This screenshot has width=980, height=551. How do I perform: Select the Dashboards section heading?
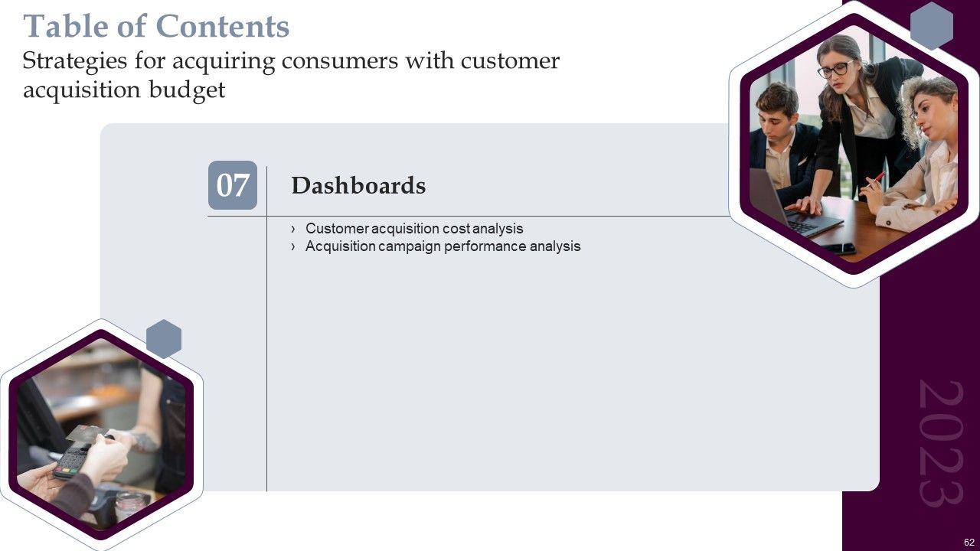click(358, 186)
